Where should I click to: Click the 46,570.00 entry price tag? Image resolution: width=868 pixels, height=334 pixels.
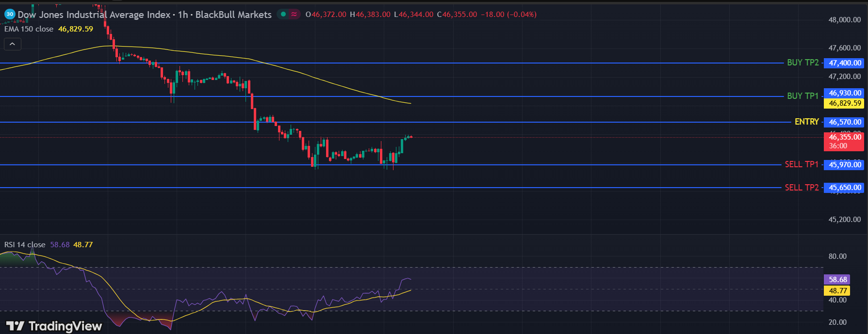845,122
